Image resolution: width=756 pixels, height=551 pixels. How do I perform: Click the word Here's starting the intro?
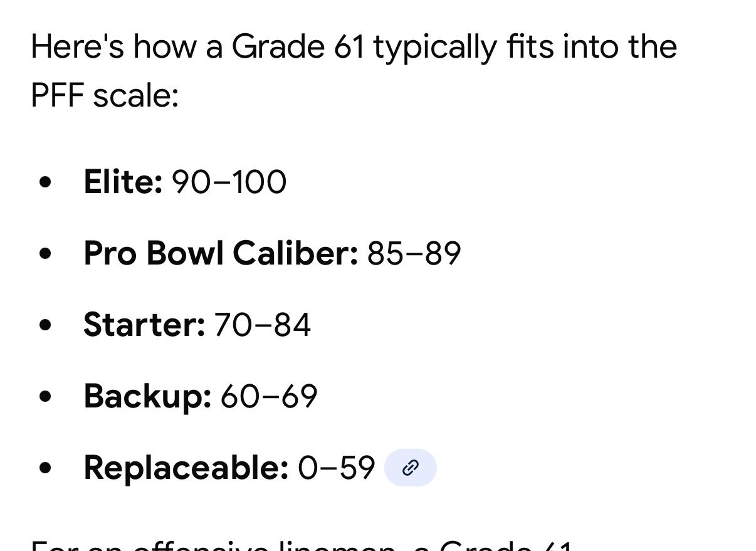coord(77,48)
